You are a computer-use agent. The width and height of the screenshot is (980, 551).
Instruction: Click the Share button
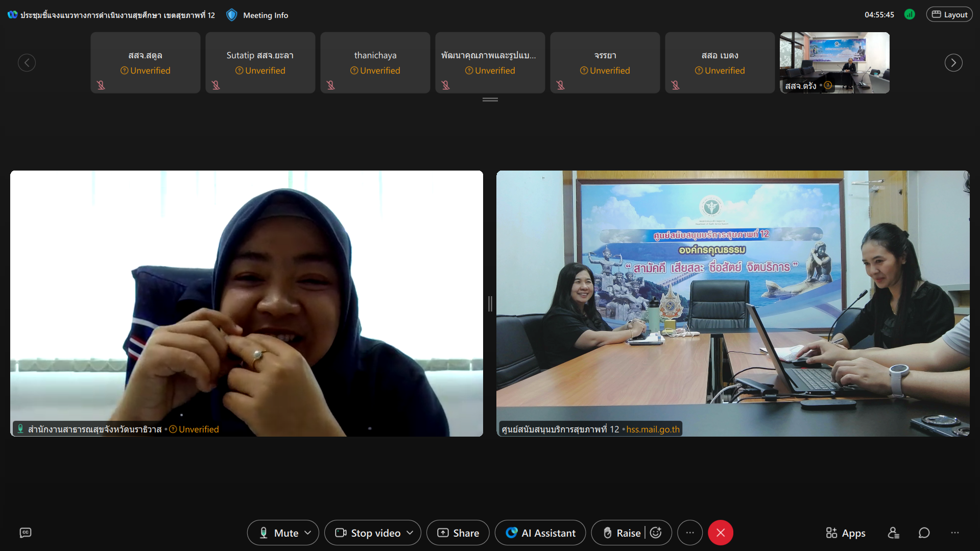click(458, 533)
